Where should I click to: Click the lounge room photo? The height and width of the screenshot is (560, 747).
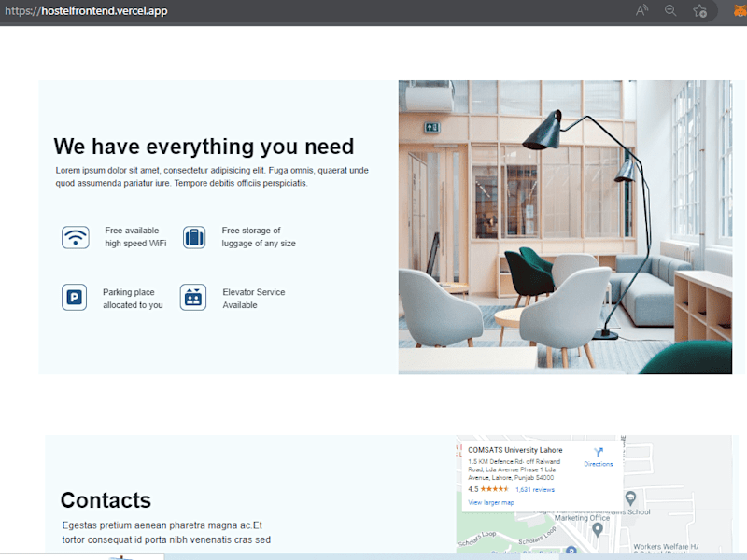[565, 227]
